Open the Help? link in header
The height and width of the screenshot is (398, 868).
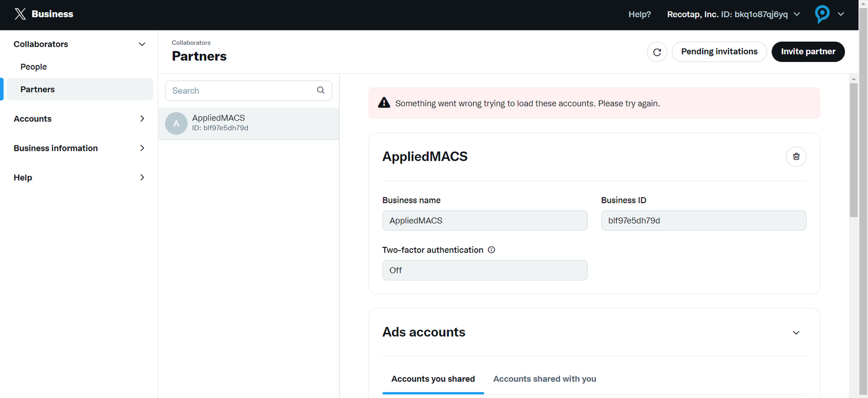[639, 14]
